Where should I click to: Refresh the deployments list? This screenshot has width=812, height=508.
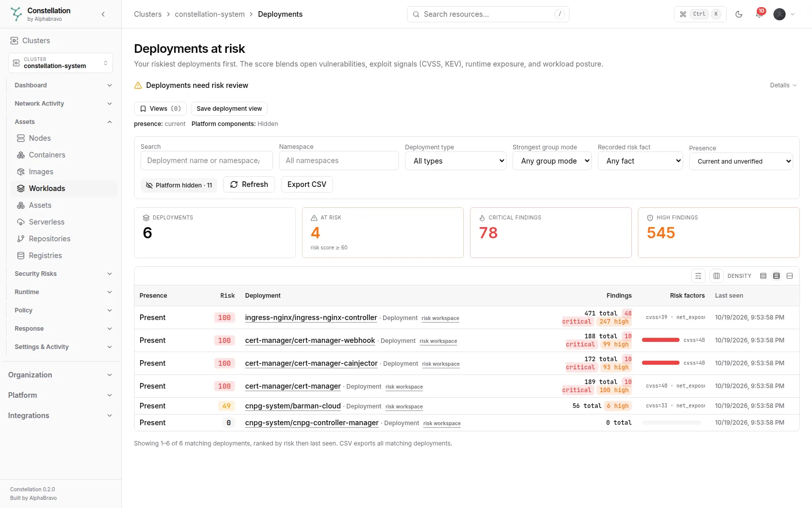[249, 184]
